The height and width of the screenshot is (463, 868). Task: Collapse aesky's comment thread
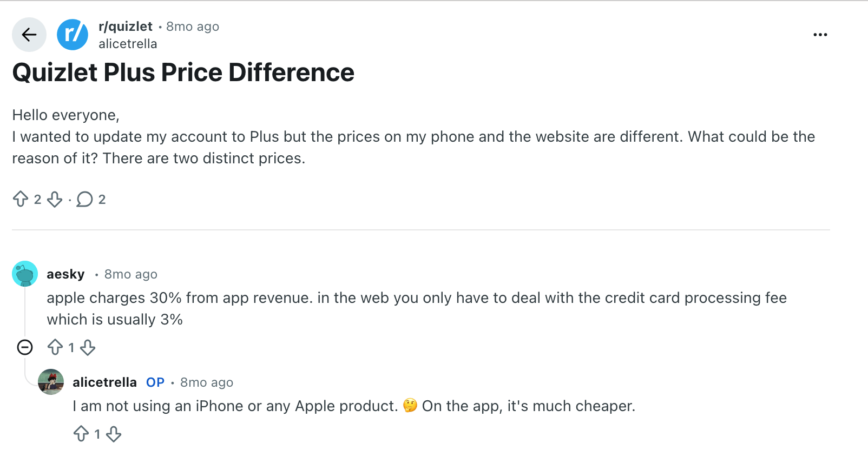[24, 347]
